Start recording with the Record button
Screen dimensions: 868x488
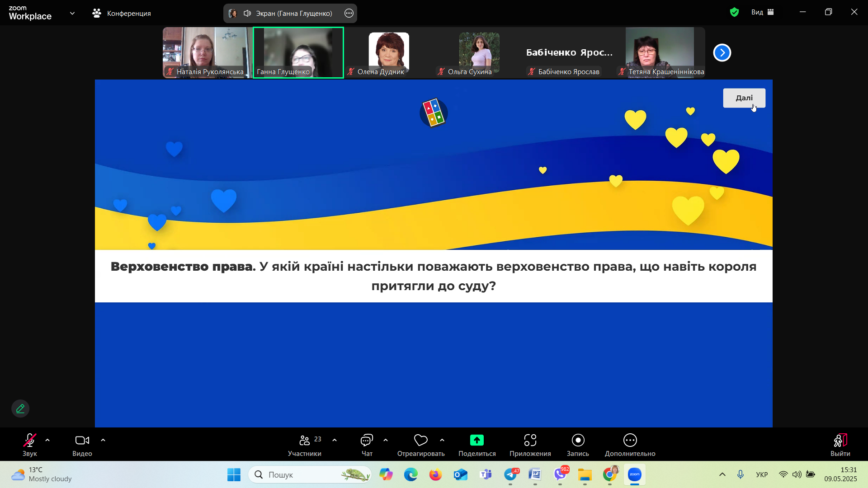[578, 440]
